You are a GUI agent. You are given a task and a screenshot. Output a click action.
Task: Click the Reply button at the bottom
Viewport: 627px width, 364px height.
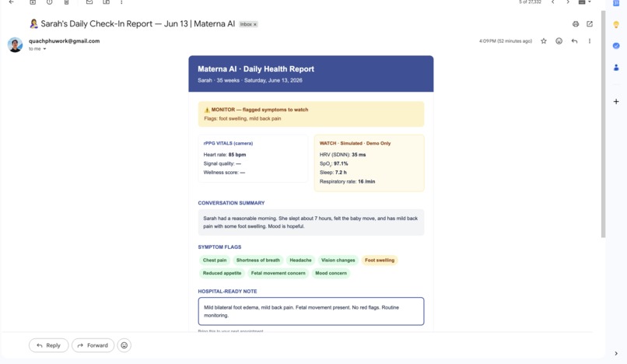click(x=48, y=345)
